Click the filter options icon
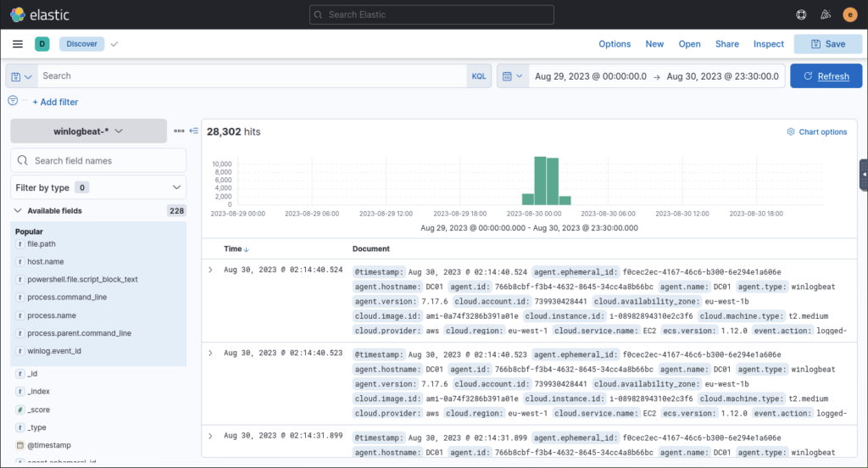This screenshot has height=468, width=868. click(13, 100)
